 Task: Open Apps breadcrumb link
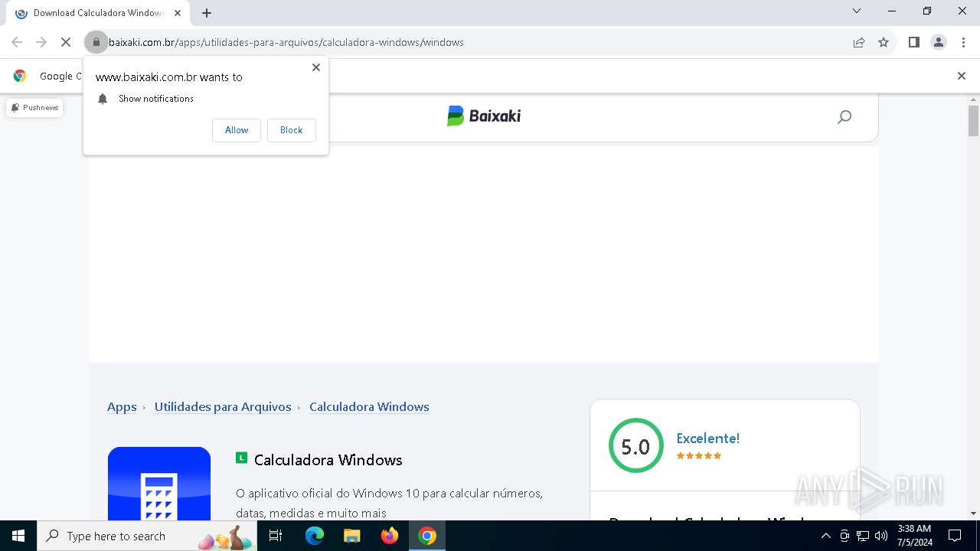coord(122,407)
